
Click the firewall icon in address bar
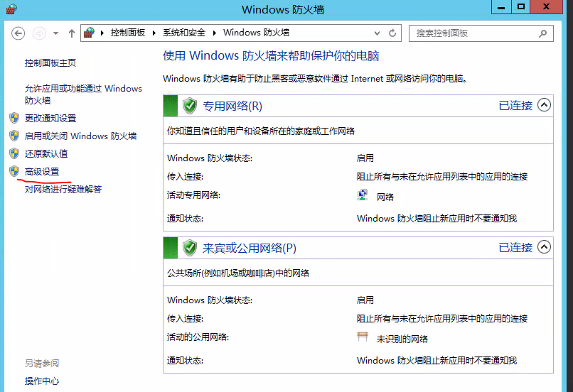click(x=89, y=33)
